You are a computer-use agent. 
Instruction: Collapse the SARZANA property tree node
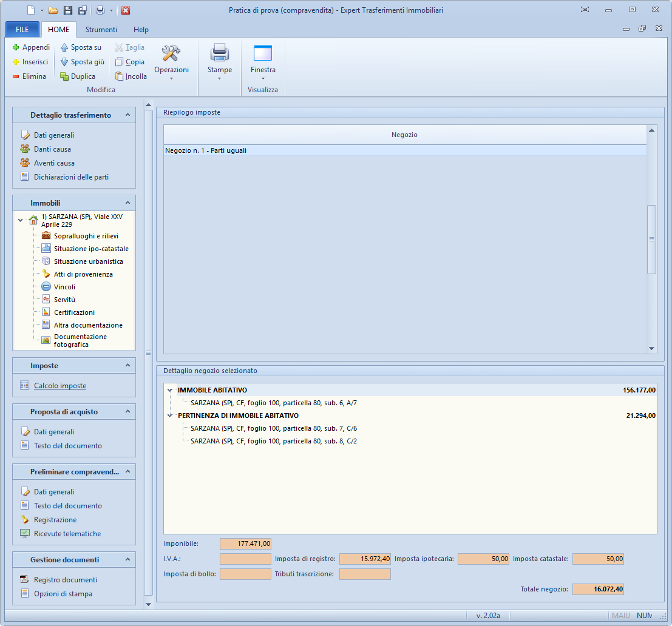pos(21,221)
